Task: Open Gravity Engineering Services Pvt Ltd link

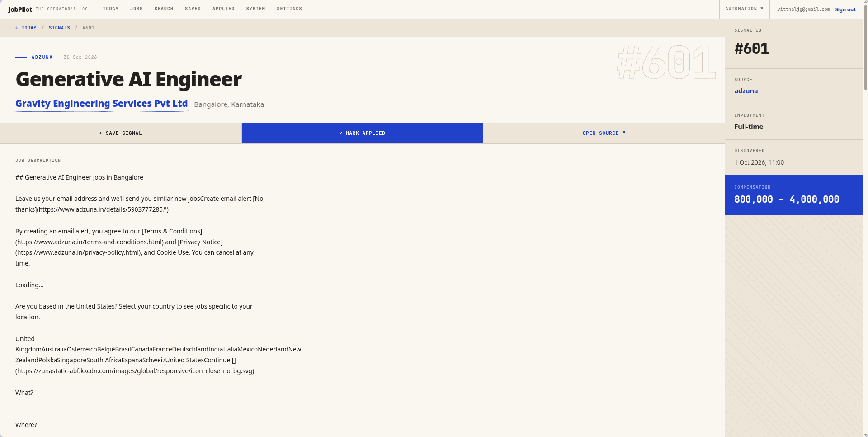Action: tap(101, 104)
